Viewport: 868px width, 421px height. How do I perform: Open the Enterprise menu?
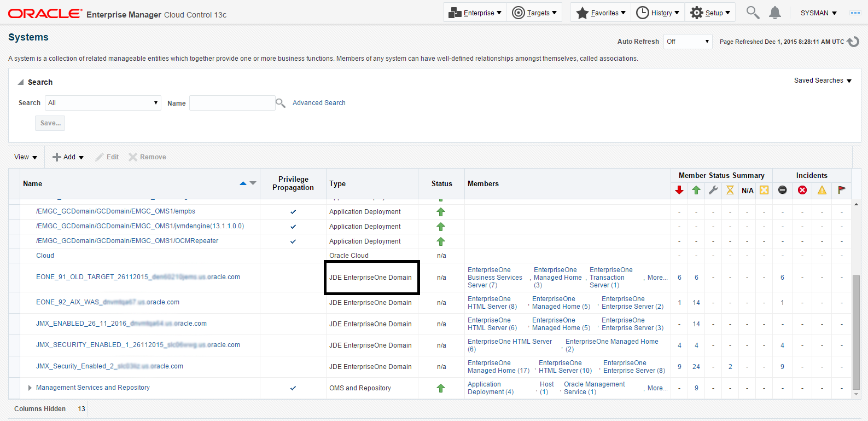[475, 13]
